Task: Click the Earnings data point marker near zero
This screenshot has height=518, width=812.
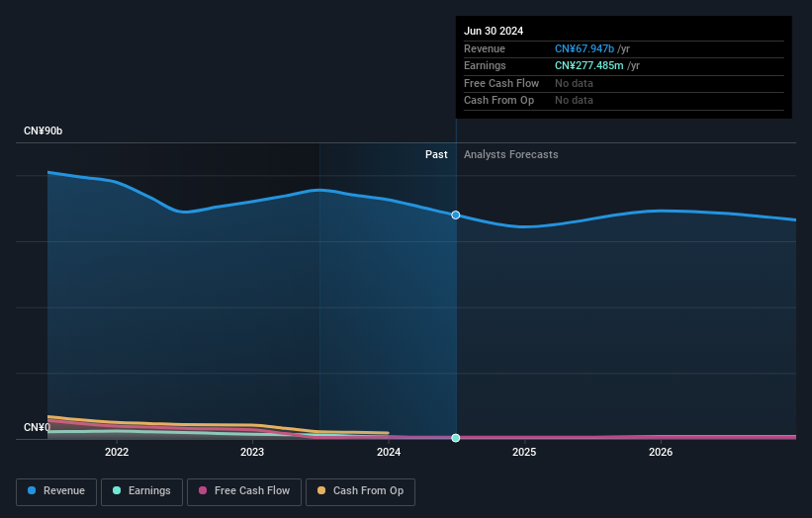Action: pos(456,438)
